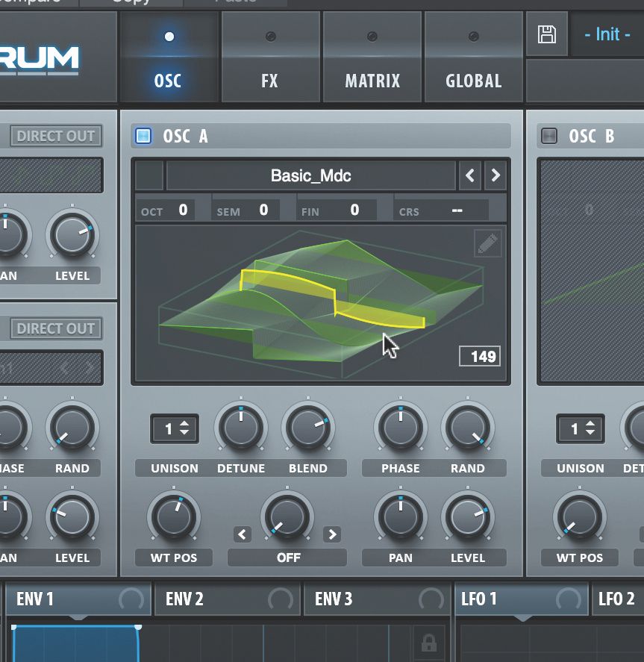Screen dimensions: 644x662
Task: Click the LEVEL knob on OSC A
Action: 468,517
